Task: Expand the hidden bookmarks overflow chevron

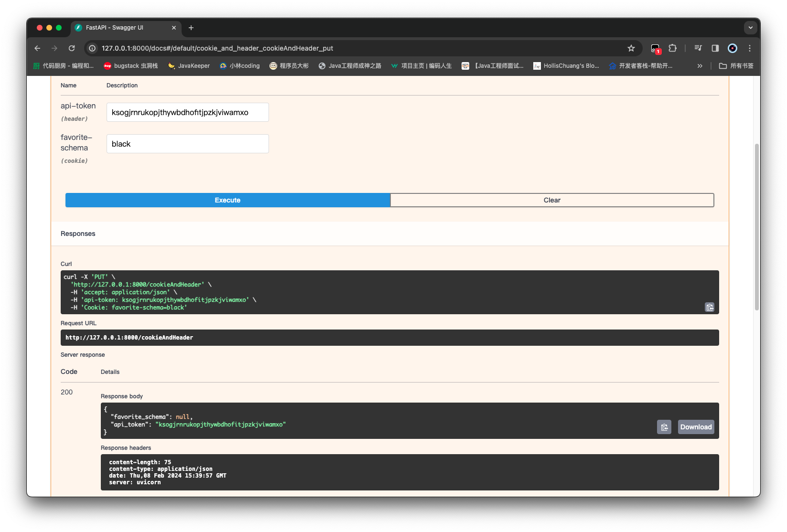Action: [700, 66]
